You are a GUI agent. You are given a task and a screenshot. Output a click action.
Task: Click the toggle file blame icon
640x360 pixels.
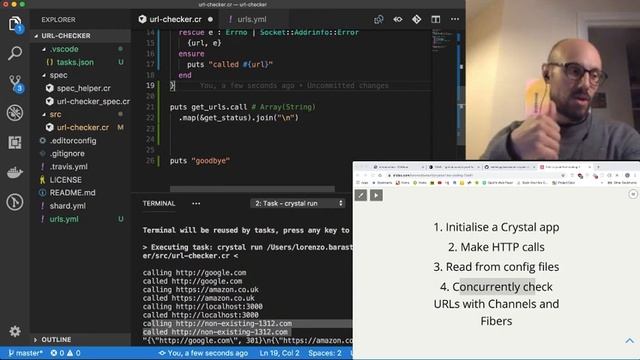(x=398, y=19)
